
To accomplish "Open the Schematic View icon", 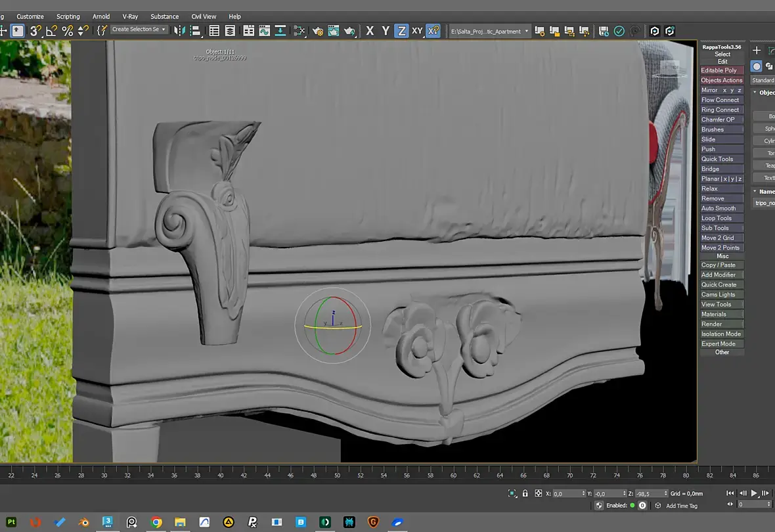I will pos(299,31).
